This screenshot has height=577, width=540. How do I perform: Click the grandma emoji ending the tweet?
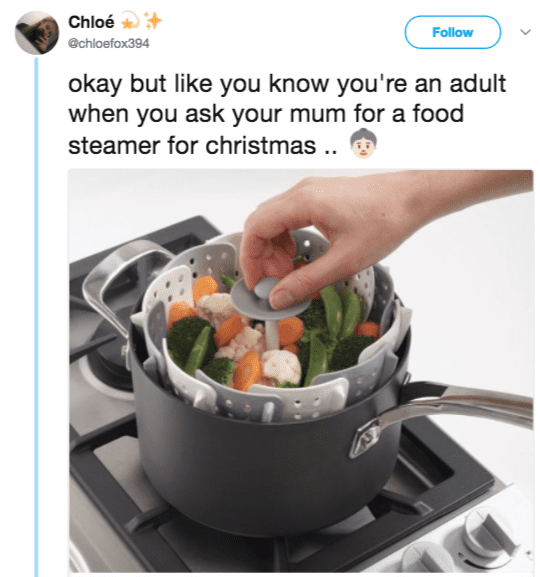pyautogui.click(x=363, y=144)
